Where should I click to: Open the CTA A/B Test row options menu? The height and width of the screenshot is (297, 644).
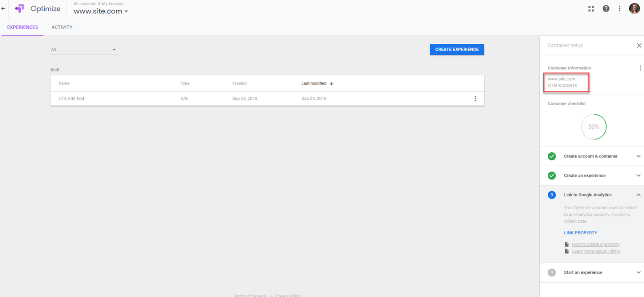point(475,99)
